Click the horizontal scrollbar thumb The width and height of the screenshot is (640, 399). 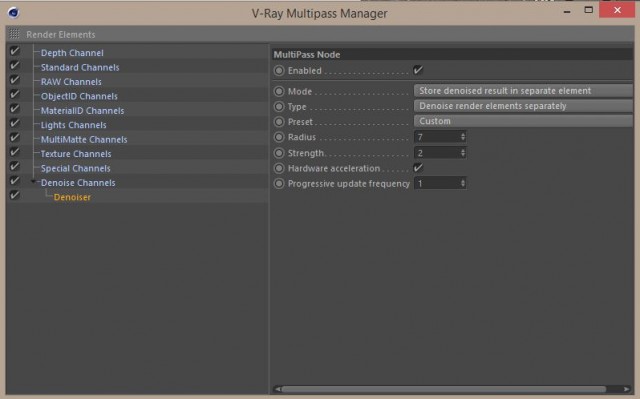point(444,389)
